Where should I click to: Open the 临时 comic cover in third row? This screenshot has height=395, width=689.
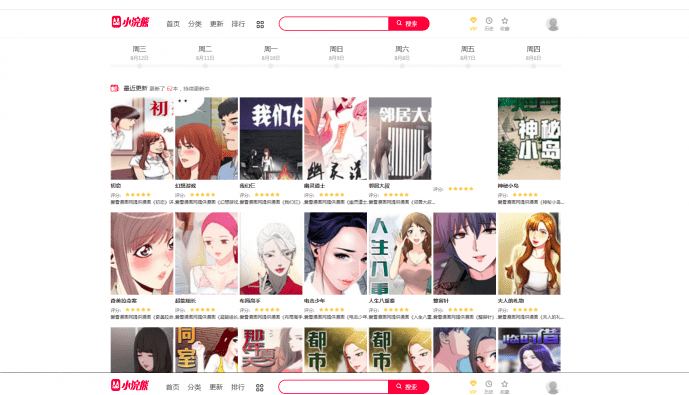(529, 350)
